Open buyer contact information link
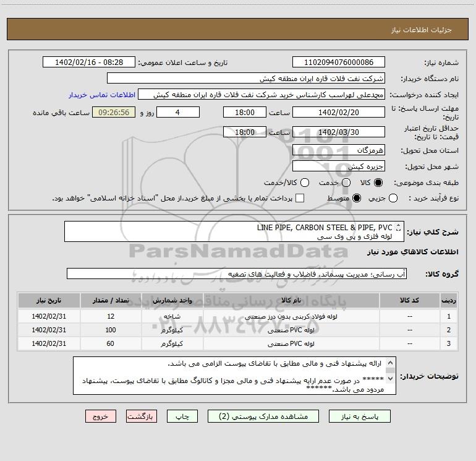 102,95
